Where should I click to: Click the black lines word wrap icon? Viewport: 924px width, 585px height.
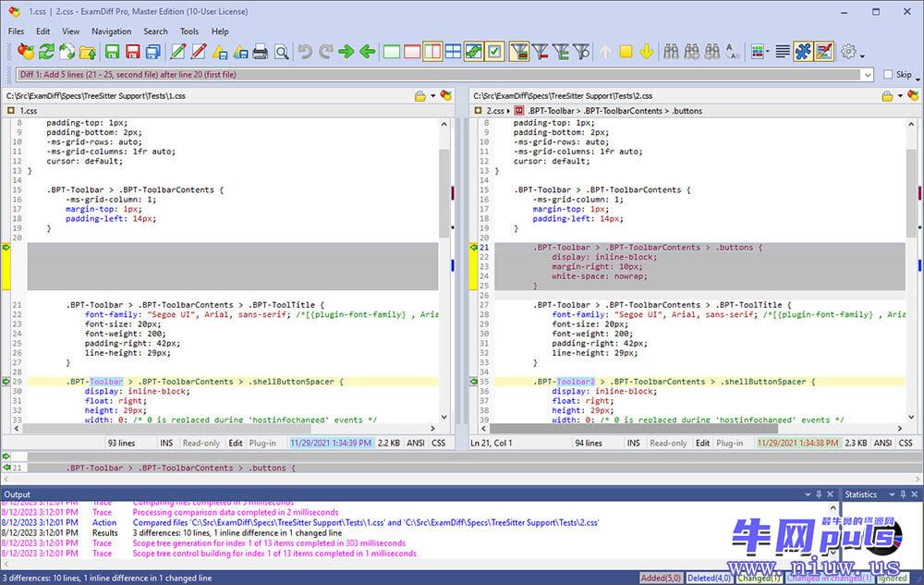pyautogui.click(x=783, y=52)
